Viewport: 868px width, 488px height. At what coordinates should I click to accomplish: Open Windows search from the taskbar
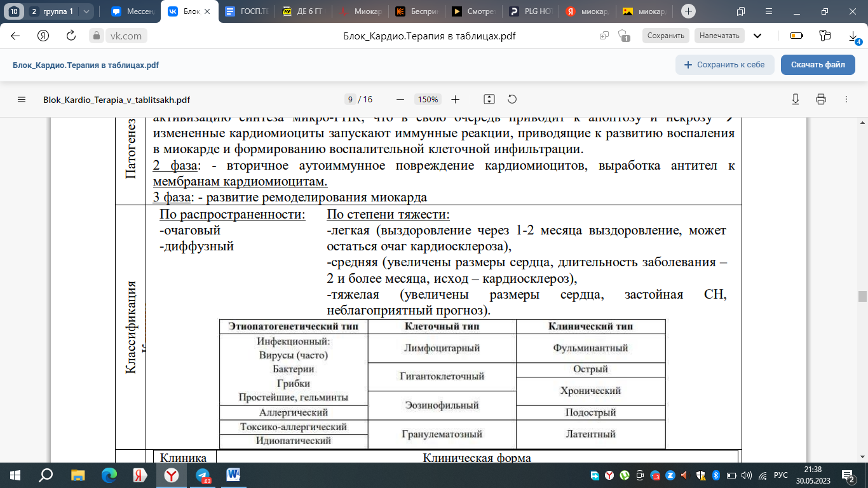pyautogui.click(x=46, y=475)
